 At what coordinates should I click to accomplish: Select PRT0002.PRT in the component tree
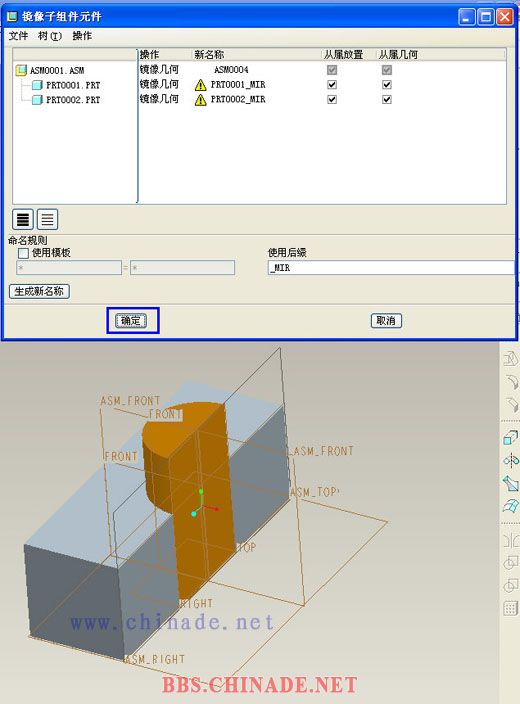click(x=73, y=100)
